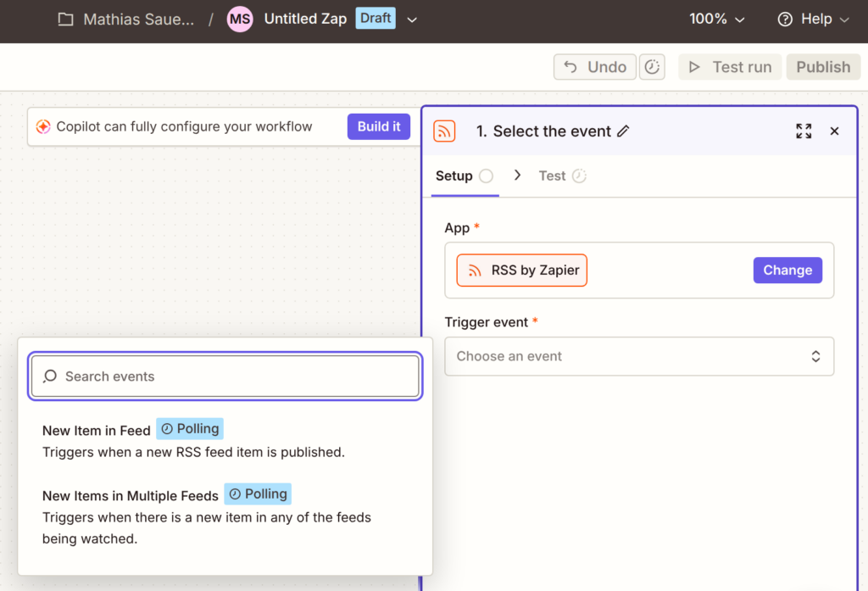
Task: Open the Help menu
Action: [x=813, y=20]
